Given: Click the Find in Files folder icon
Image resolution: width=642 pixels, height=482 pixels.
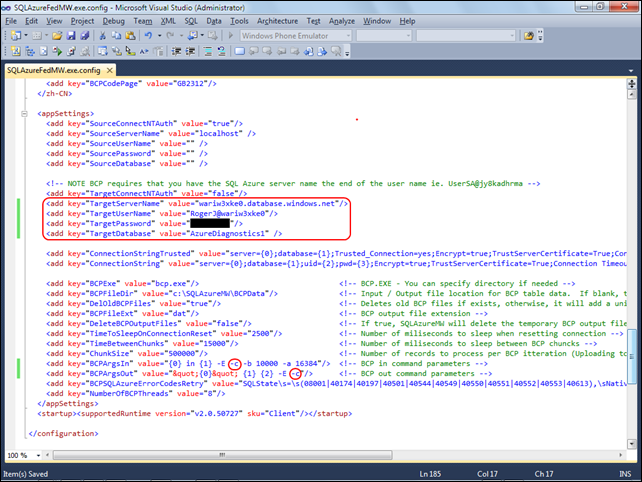Looking at the screenshot, I should pos(529,36).
